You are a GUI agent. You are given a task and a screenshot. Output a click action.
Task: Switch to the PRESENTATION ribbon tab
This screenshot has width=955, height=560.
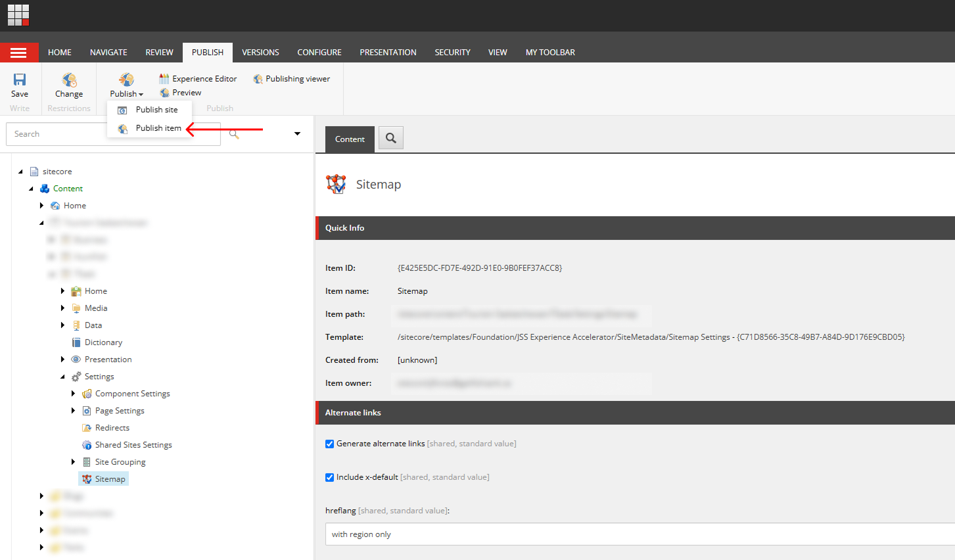388,53
